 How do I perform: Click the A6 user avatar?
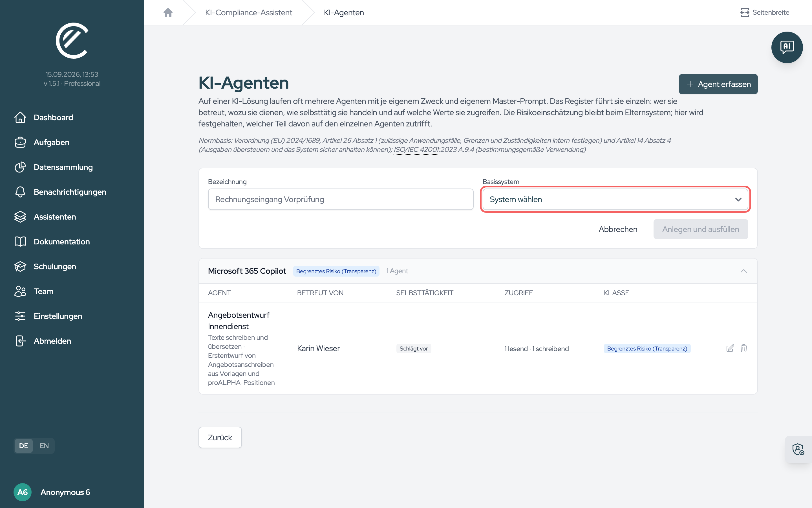click(x=23, y=492)
